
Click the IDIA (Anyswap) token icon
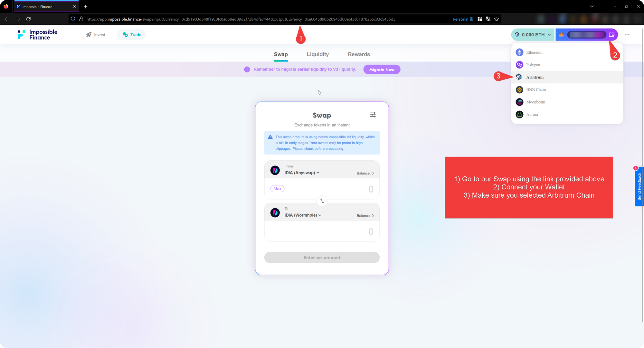tap(275, 170)
